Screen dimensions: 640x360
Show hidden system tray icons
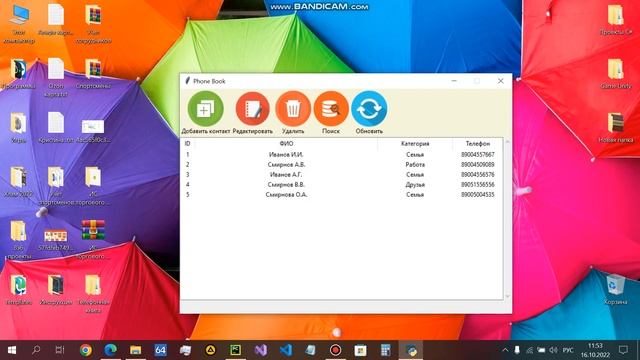point(505,350)
